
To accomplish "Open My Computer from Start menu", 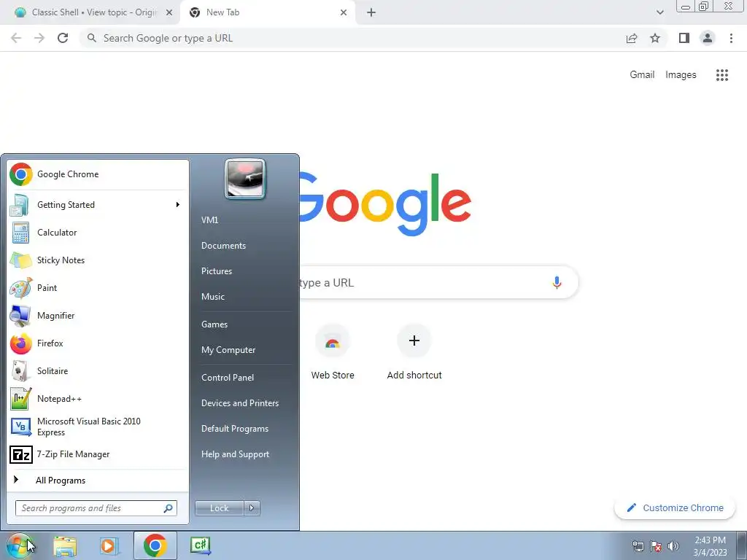I will [247, 350].
